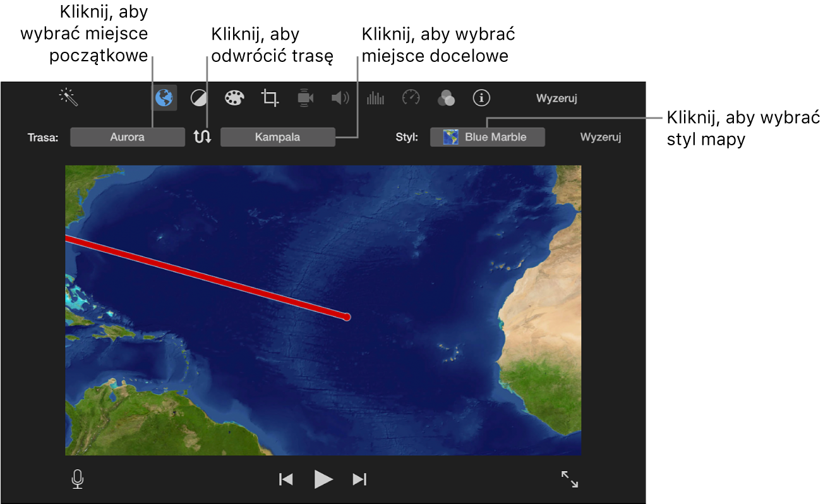Open the noise reduction equalizer icon
The width and height of the screenshot is (823, 504).
coord(376,98)
